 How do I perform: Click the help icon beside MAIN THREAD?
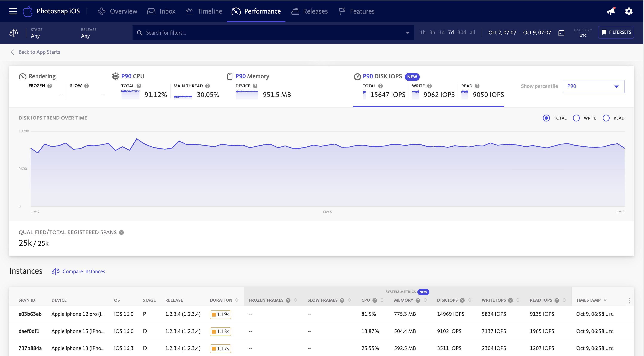[208, 86]
